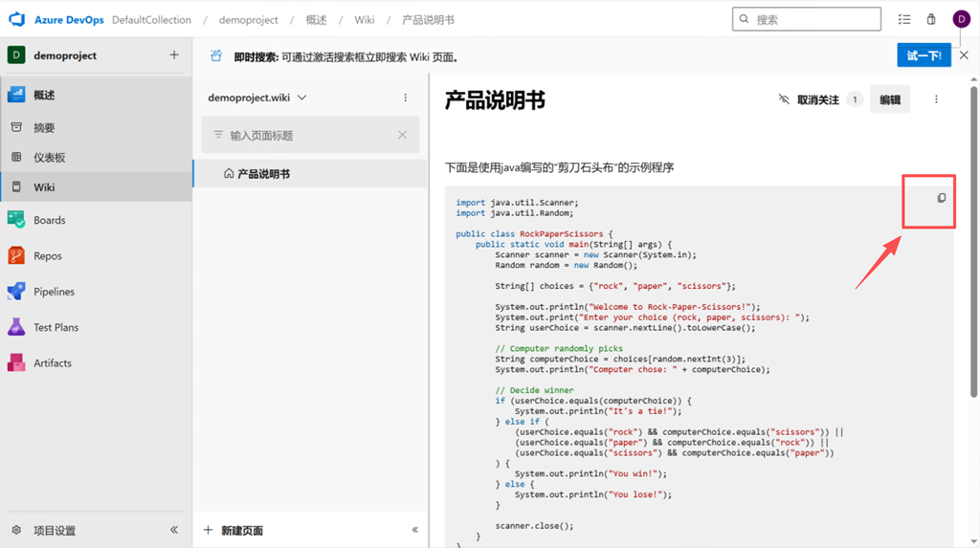
Task: Open Artifacts hub
Action: 97,362
